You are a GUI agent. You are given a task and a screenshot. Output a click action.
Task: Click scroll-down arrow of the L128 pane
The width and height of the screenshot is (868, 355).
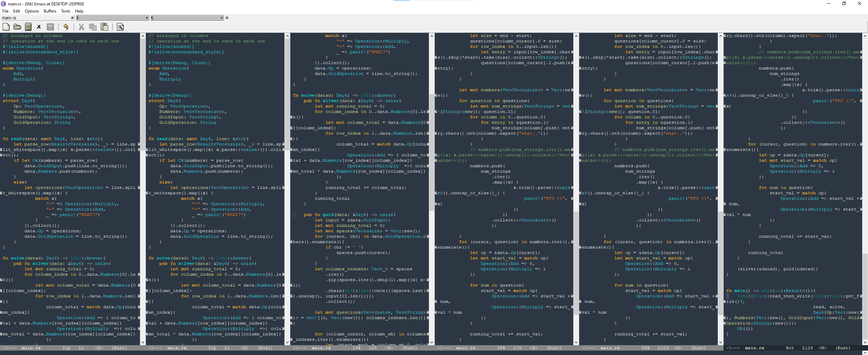tap(865, 342)
